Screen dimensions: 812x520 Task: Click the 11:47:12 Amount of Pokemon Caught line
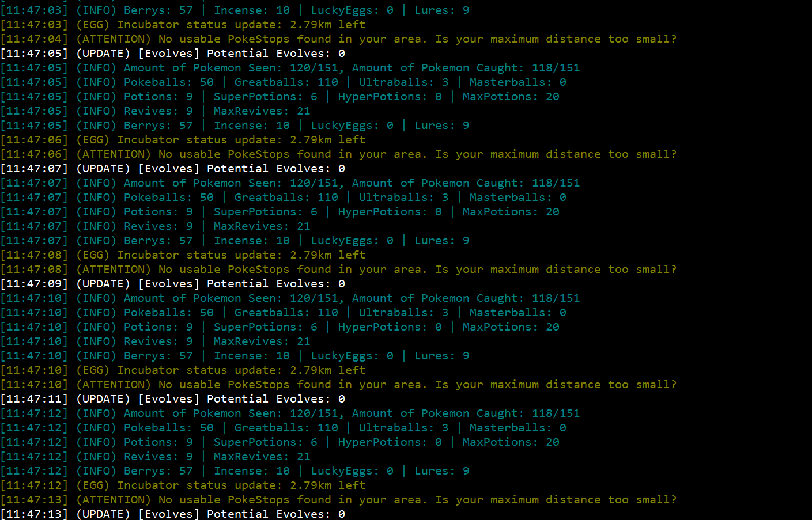pyautogui.click(x=290, y=413)
